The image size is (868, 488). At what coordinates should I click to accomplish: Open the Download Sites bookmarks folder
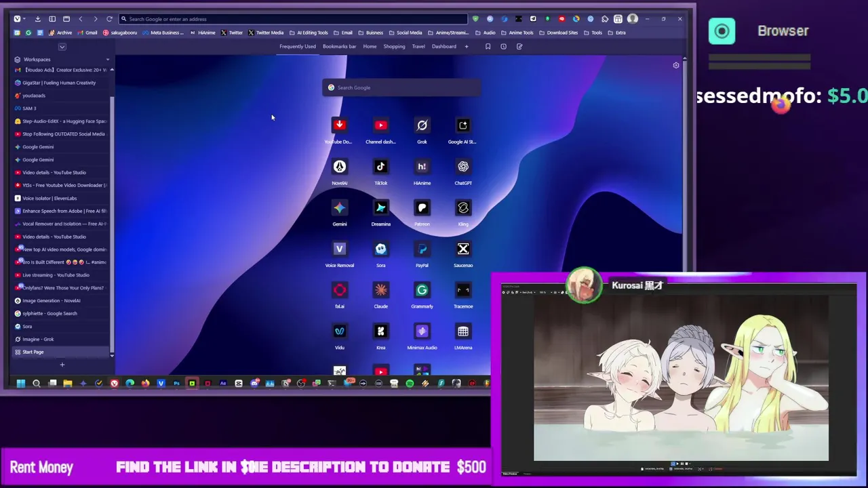tap(558, 33)
